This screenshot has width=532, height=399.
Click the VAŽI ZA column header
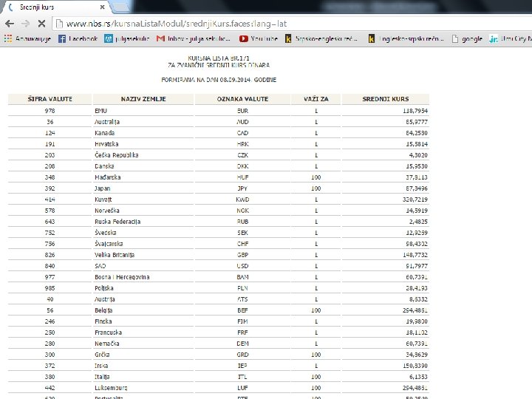[x=316, y=99]
